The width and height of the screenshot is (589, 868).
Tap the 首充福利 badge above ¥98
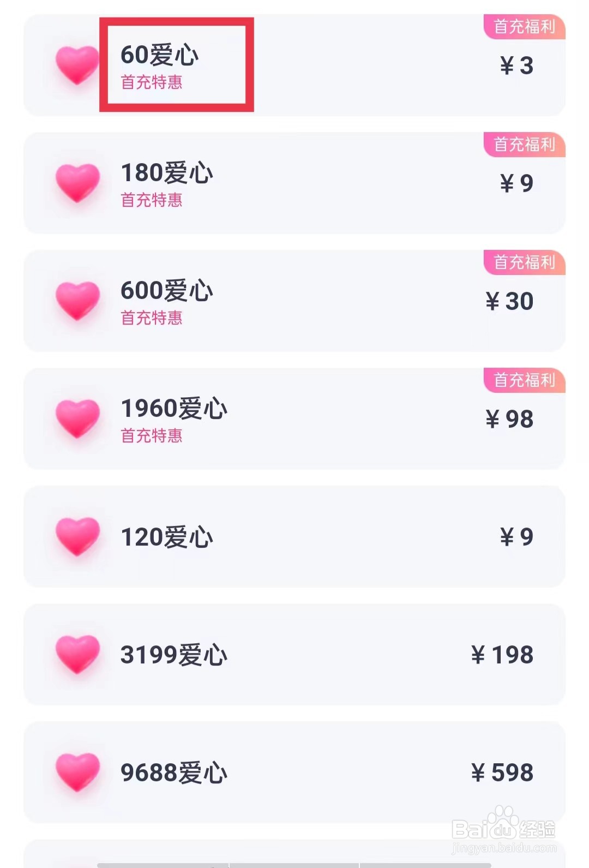pos(525,380)
